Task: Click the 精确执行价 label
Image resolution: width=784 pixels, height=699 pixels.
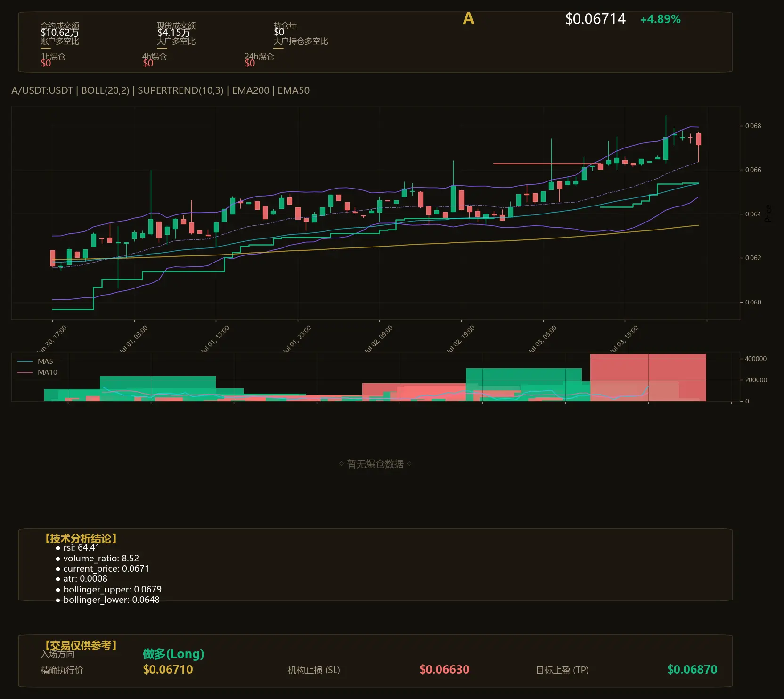Action: (x=62, y=670)
